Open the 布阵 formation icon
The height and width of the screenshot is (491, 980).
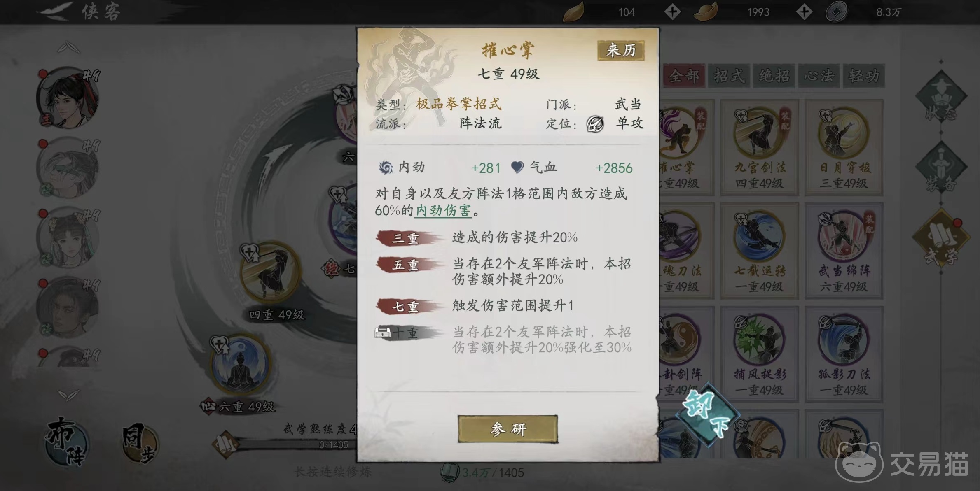(x=66, y=441)
